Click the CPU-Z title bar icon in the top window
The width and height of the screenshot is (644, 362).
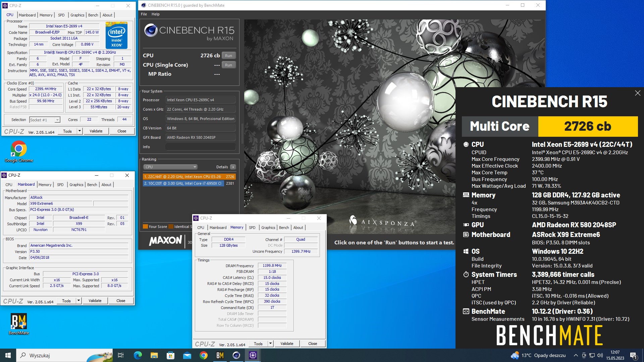coord(5,5)
